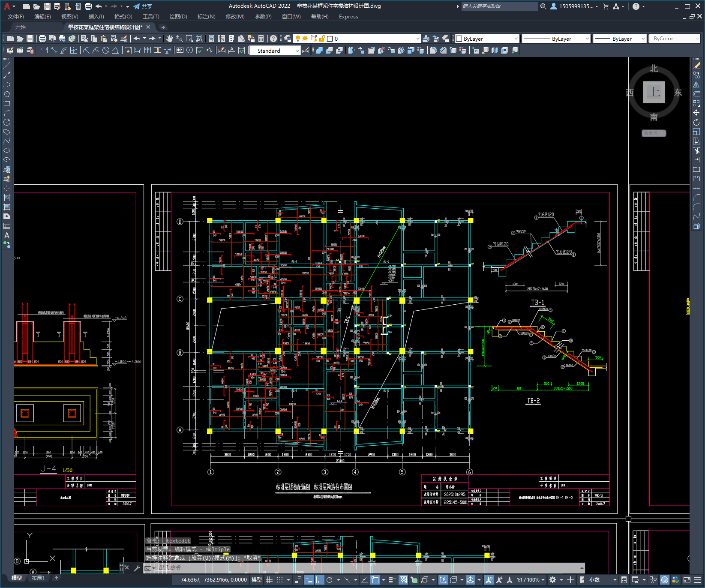The width and height of the screenshot is (705, 588).
Task: Select the Erase tool in the modify toolbar
Action: tap(696, 66)
